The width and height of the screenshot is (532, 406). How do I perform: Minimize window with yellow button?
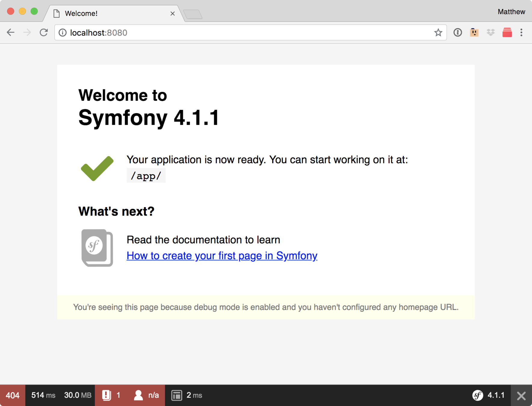[22, 11]
